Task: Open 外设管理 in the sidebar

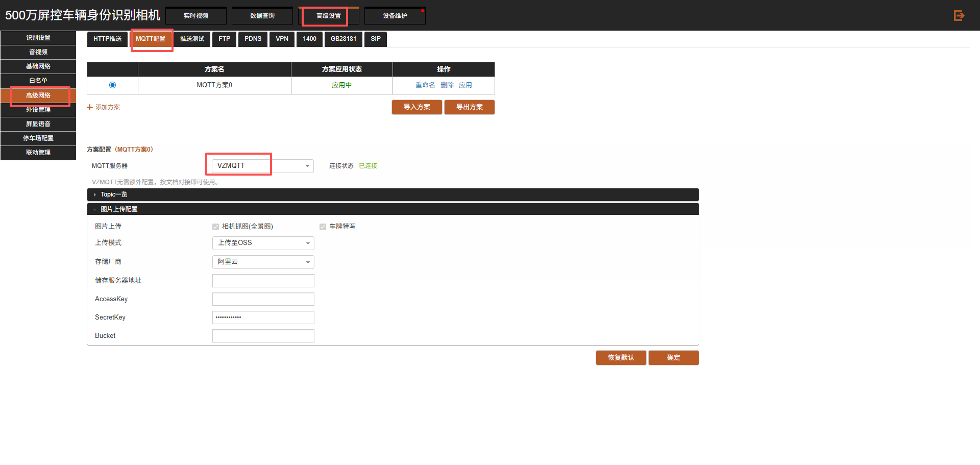Action: point(38,110)
